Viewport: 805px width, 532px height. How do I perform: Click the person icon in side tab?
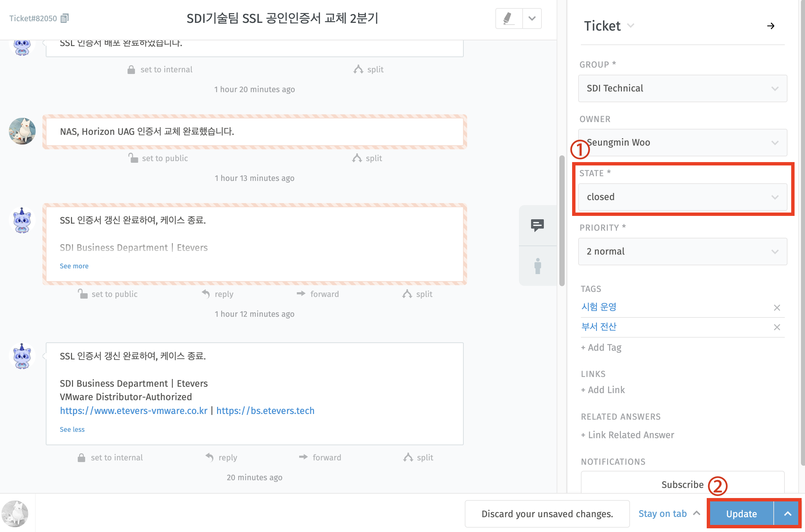(537, 266)
